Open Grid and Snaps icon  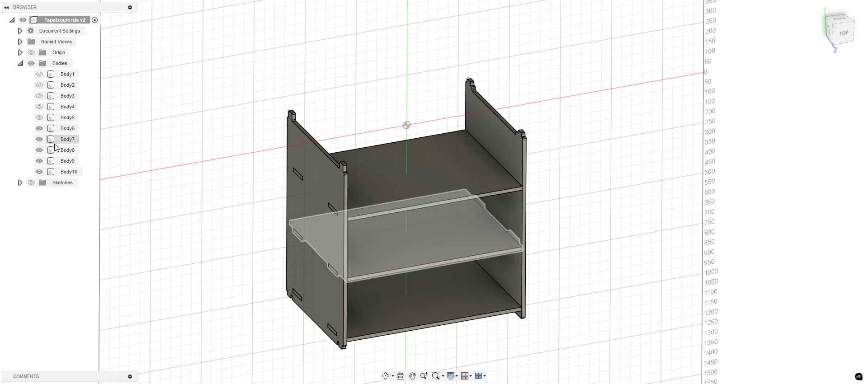tap(465, 376)
